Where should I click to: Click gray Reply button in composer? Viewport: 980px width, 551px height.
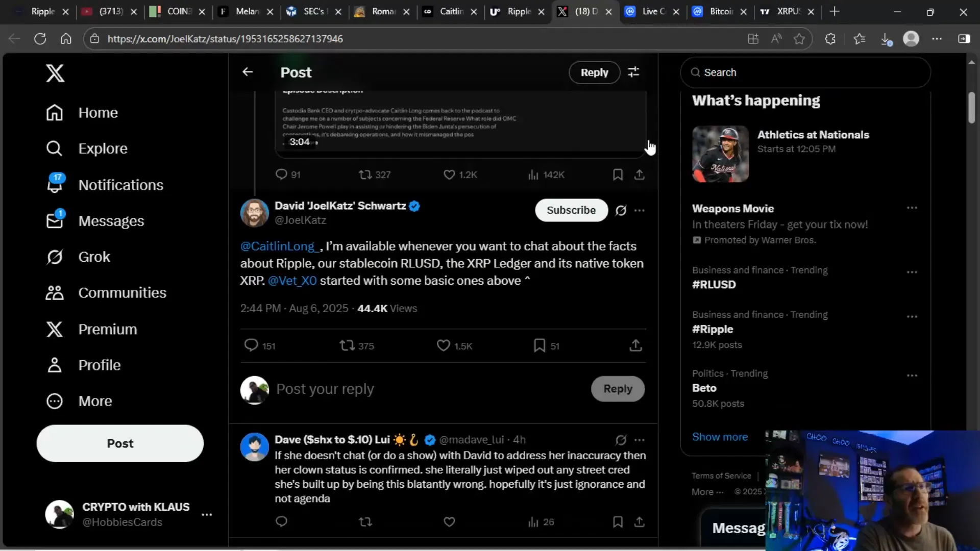[x=618, y=389]
